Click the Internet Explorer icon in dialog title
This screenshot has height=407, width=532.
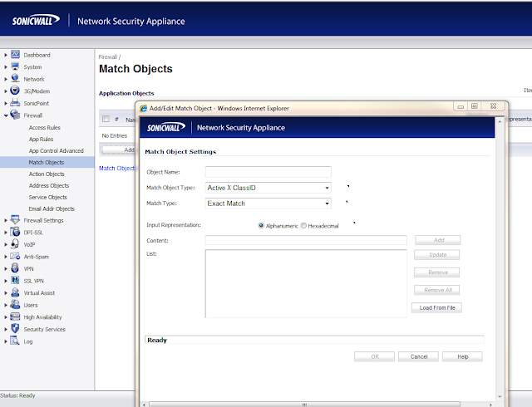click(144, 108)
